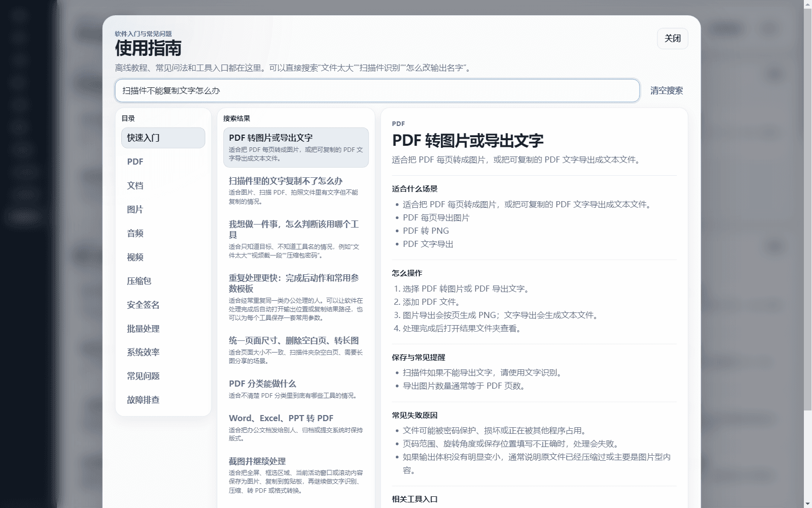
Task: Click the 使用指南 dialog title
Action: (x=148, y=48)
